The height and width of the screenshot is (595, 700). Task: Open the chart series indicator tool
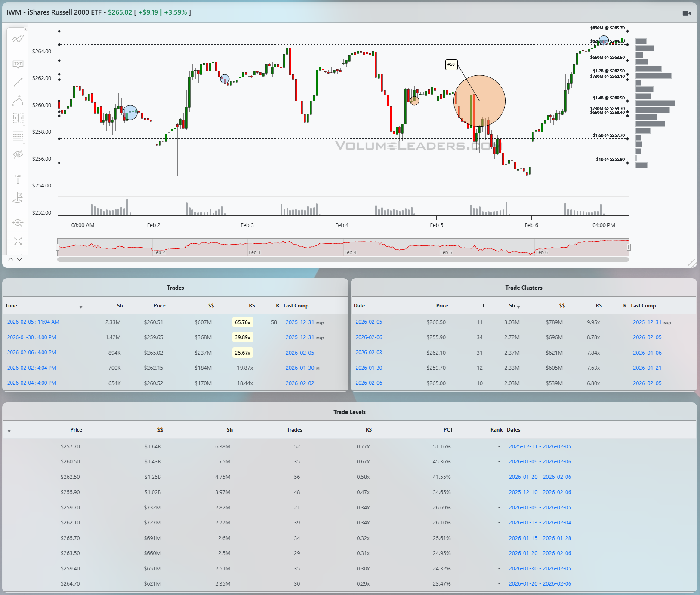pyautogui.click(x=18, y=39)
